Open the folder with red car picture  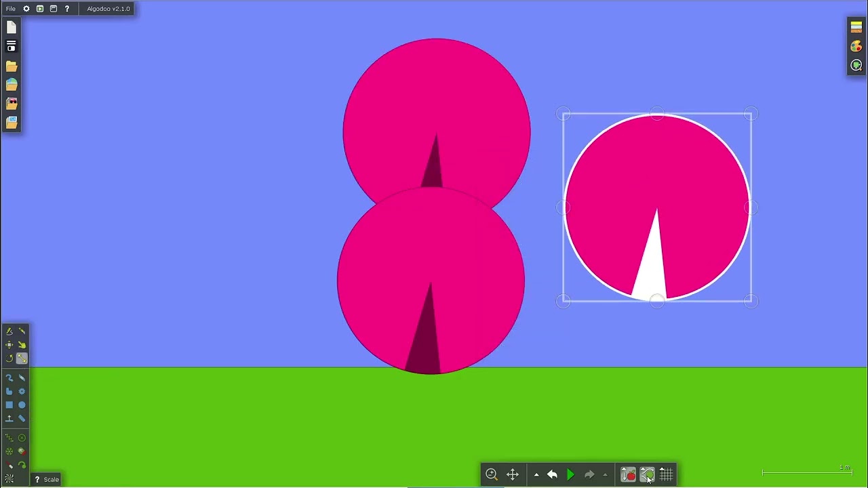[x=12, y=104]
